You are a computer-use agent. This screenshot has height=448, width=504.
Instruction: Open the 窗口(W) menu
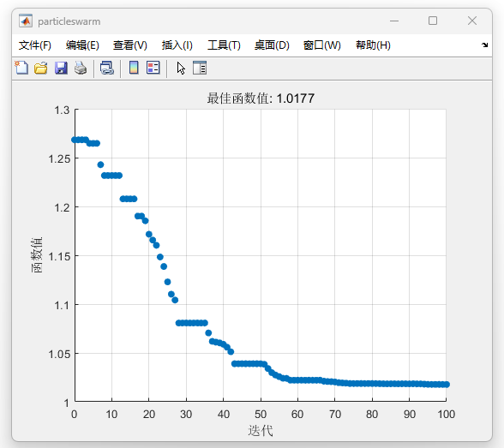click(321, 45)
